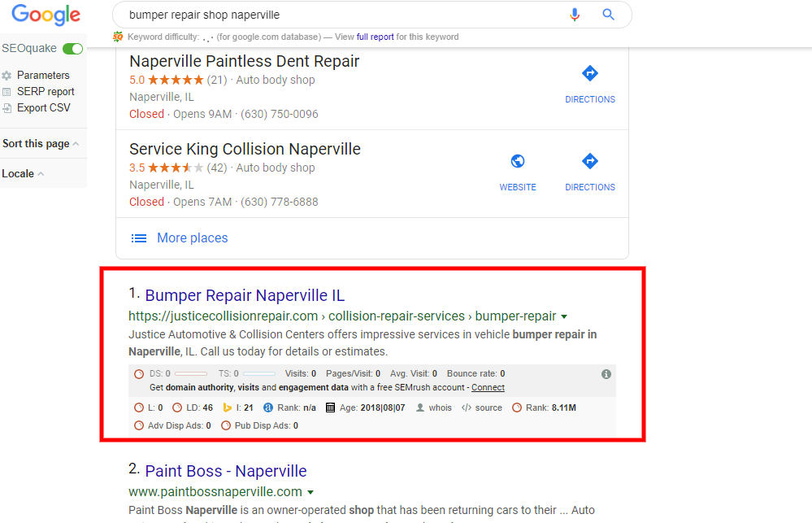
Task: Click the LD: 46 domain links icon
Action: (177, 408)
